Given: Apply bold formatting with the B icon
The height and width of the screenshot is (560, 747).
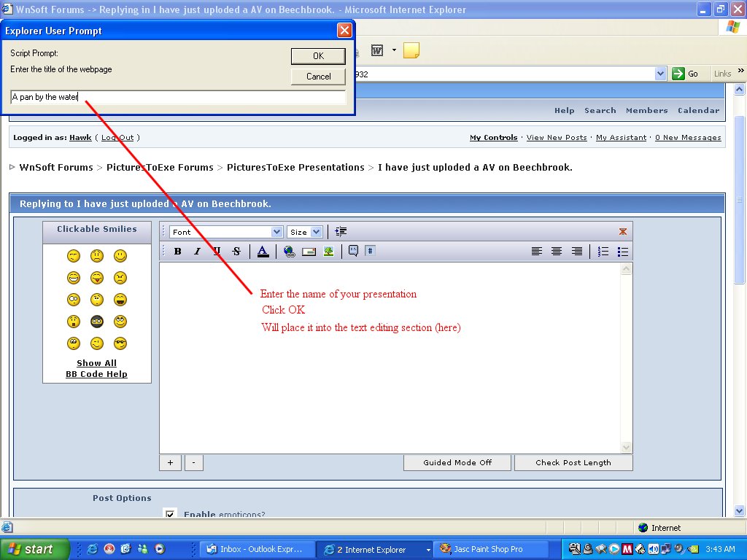Looking at the screenshot, I should (178, 252).
